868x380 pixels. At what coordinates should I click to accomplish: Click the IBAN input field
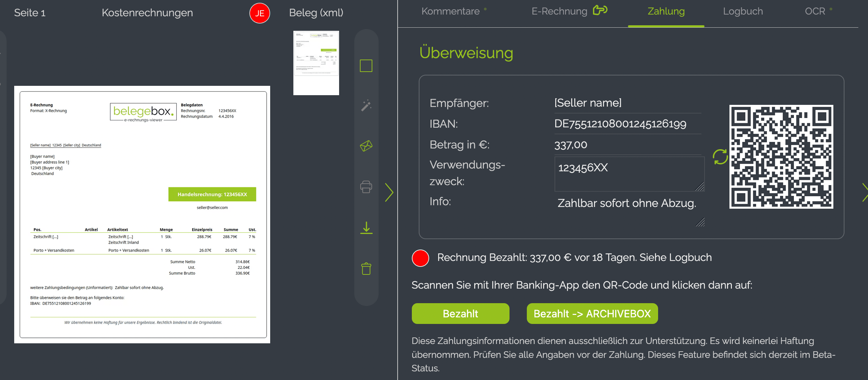(627, 124)
